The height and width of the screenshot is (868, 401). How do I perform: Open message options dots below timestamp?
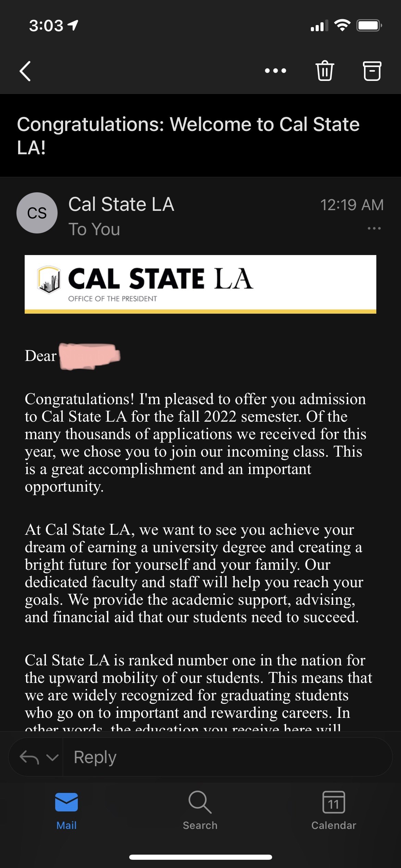tap(374, 228)
